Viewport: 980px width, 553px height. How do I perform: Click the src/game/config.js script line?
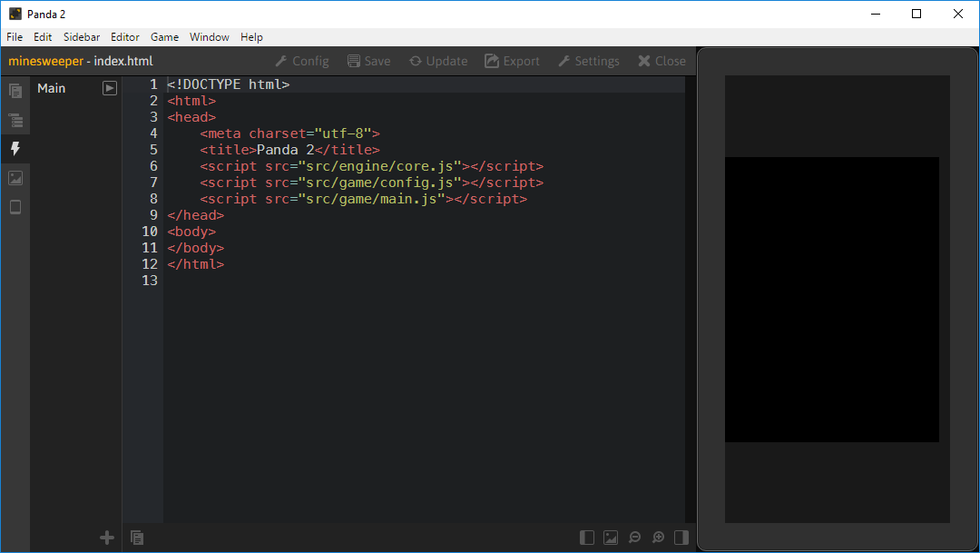(371, 182)
